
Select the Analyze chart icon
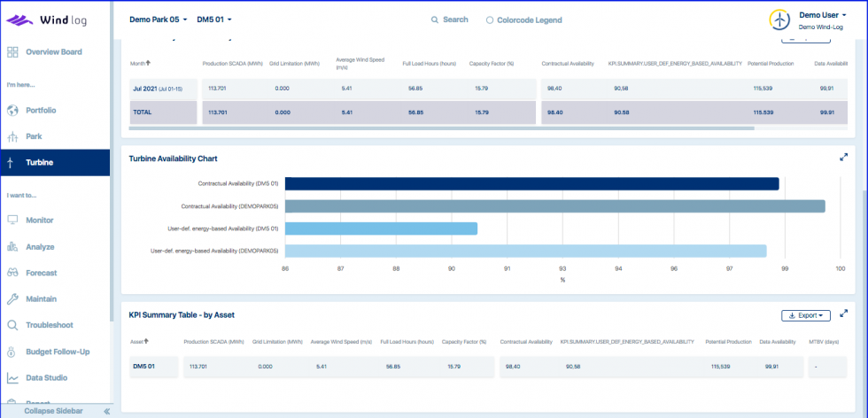(12, 247)
